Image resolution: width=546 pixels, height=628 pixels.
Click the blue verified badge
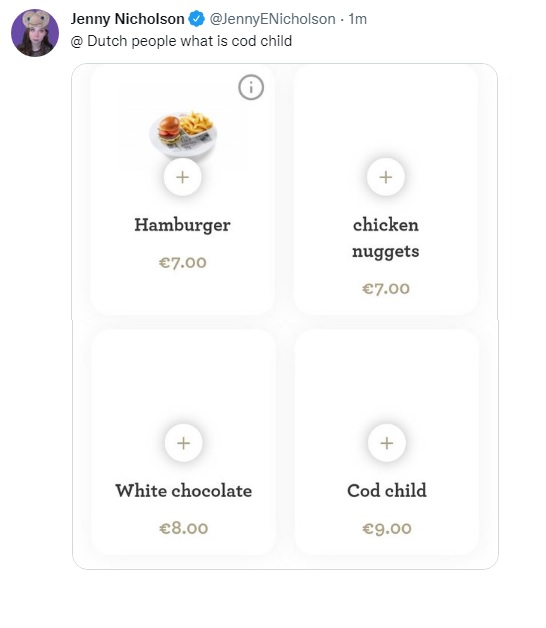[x=196, y=19]
